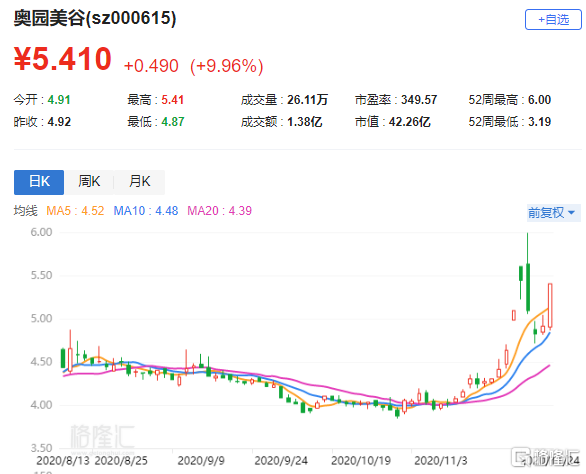Click the tall green candlestick peaking at 6.00
The image size is (586, 474).
click(x=528, y=287)
